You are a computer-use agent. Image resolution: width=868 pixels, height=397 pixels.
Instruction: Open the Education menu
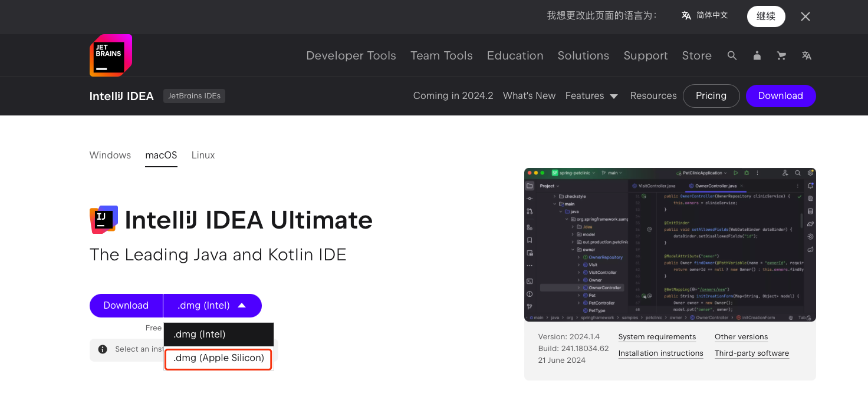515,55
